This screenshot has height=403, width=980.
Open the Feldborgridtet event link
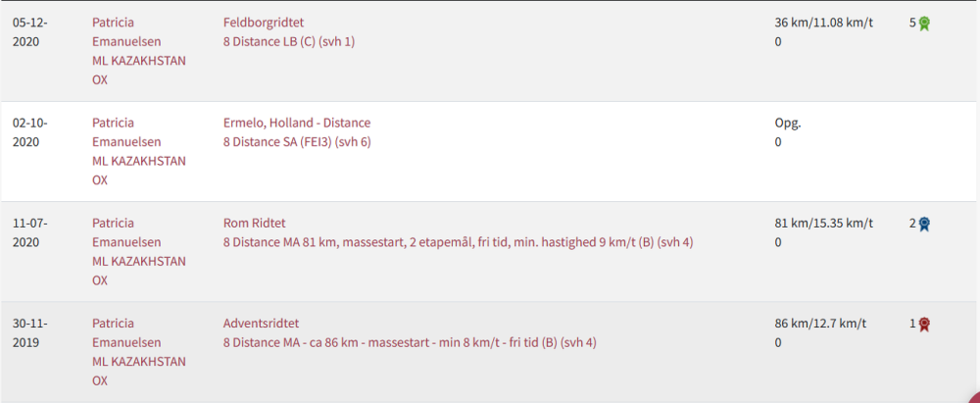[264, 23]
